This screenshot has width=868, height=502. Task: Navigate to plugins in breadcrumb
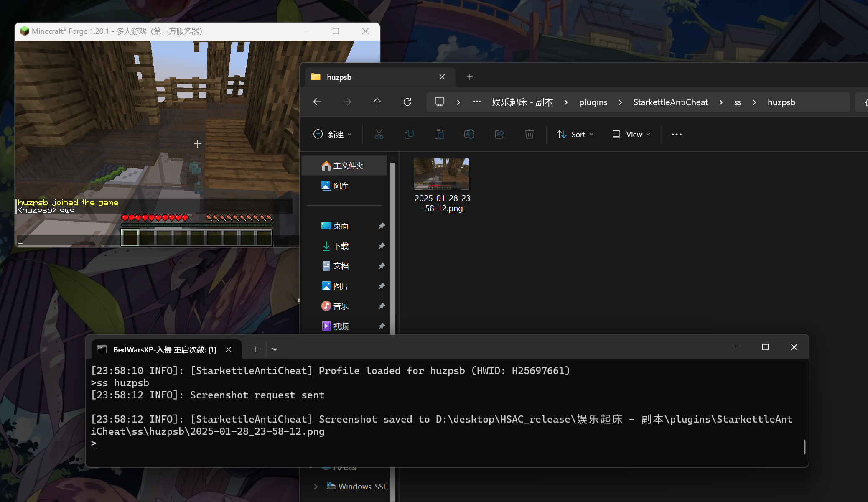(593, 102)
